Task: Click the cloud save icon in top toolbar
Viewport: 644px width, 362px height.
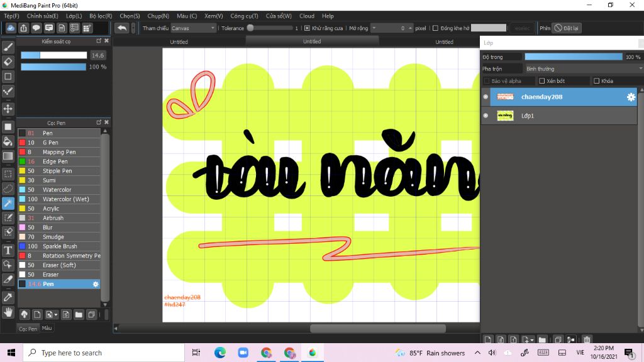Action: 11,28
